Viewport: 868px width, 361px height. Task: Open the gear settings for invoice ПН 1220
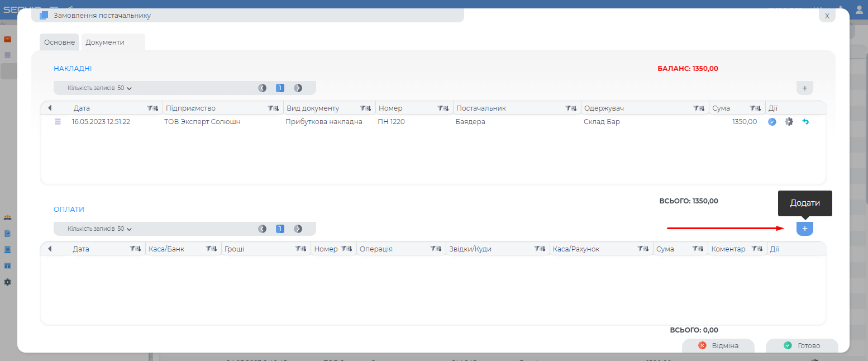tap(789, 121)
